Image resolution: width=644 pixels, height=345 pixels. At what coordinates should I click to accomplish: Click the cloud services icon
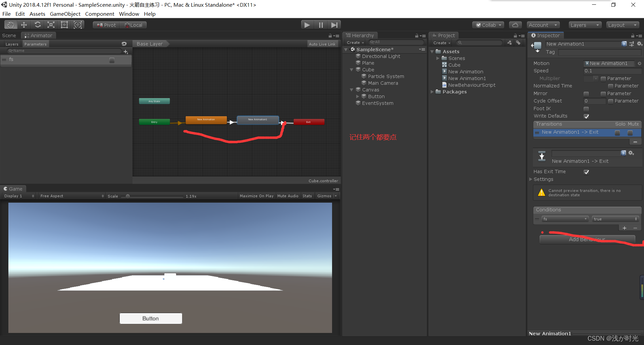coord(515,25)
